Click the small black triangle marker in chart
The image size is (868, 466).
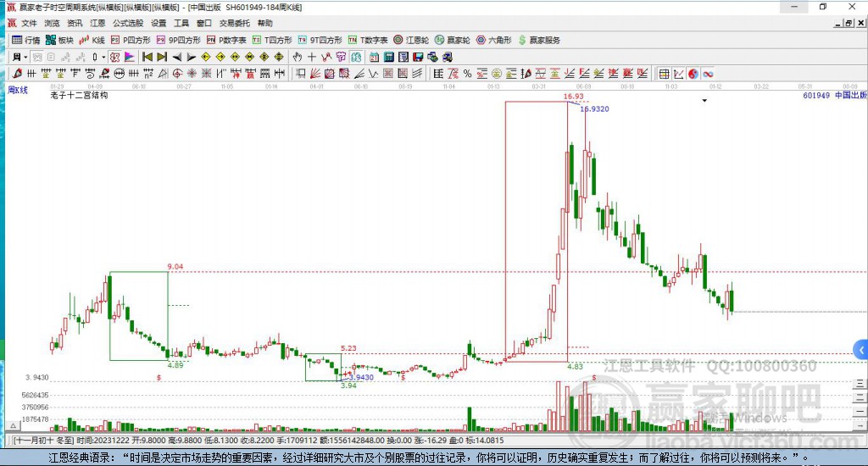pyautogui.click(x=704, y=101)
